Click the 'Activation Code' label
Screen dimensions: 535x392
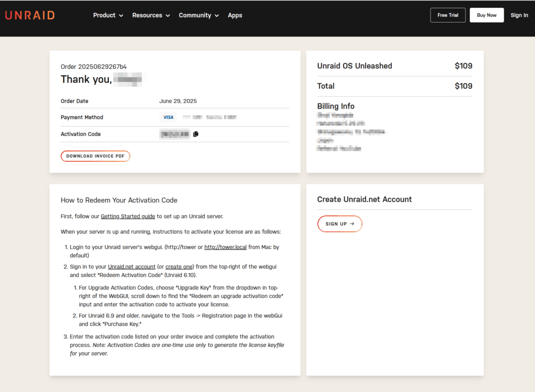tap(80, 134)
